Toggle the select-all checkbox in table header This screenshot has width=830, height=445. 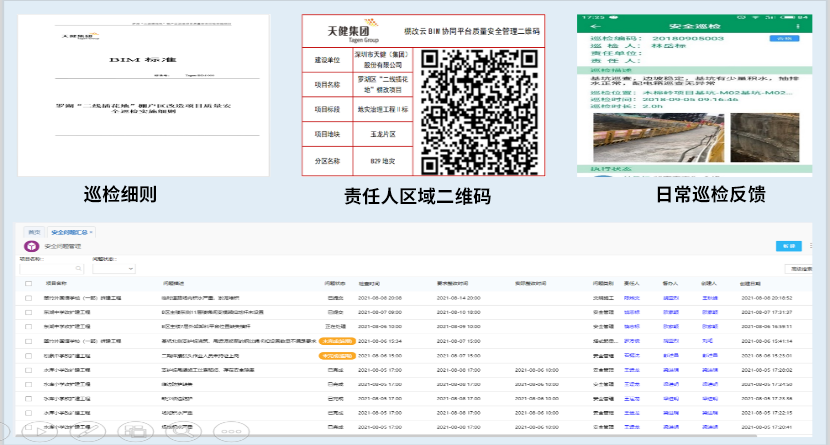[29, 284]
